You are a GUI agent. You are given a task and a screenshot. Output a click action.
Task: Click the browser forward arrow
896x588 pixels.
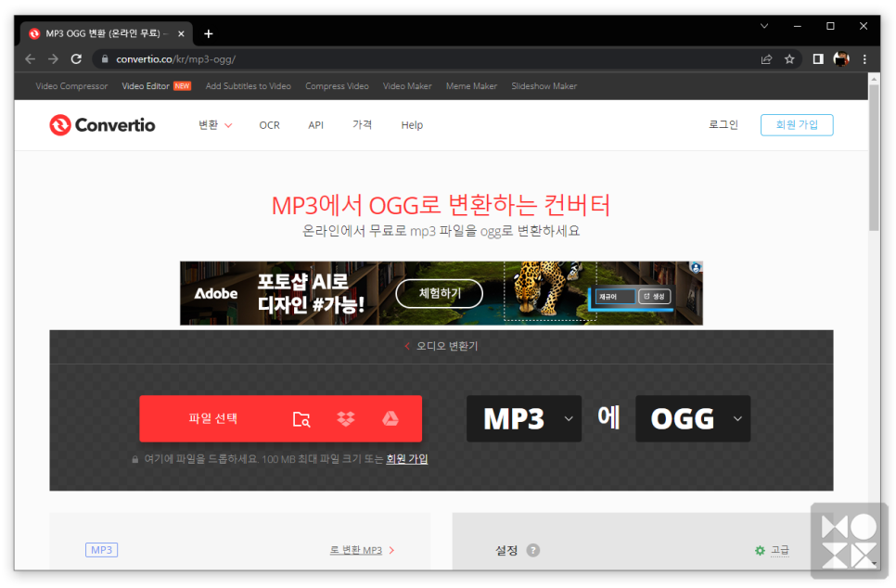[53, 58]
